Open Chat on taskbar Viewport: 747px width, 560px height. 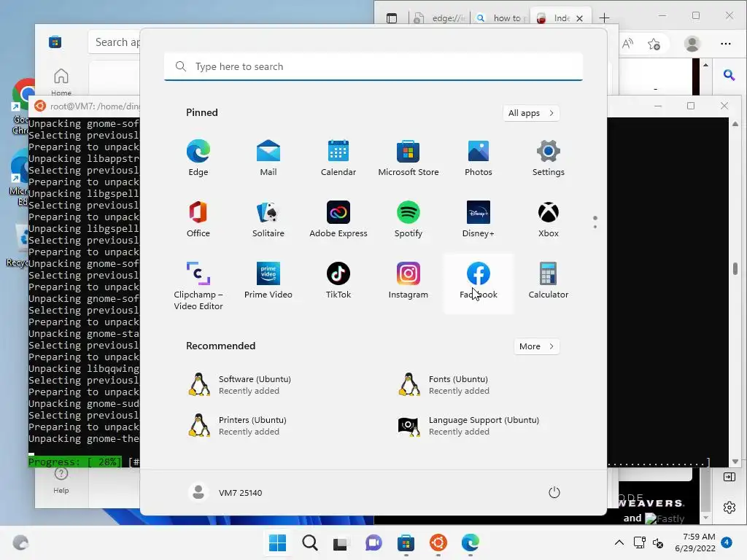(373, 542)
